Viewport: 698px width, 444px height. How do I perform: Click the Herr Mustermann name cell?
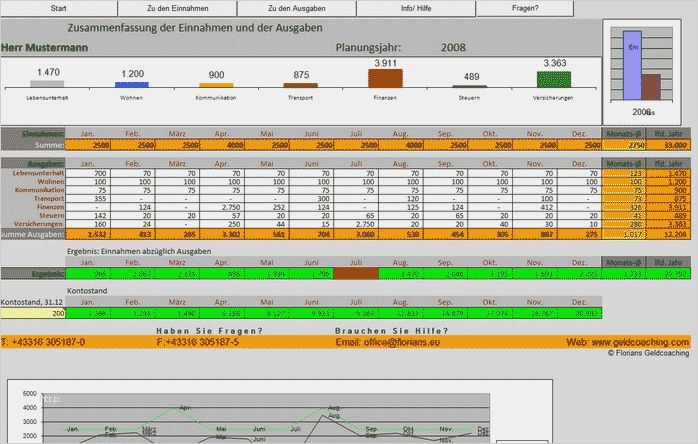click(45, 48)
